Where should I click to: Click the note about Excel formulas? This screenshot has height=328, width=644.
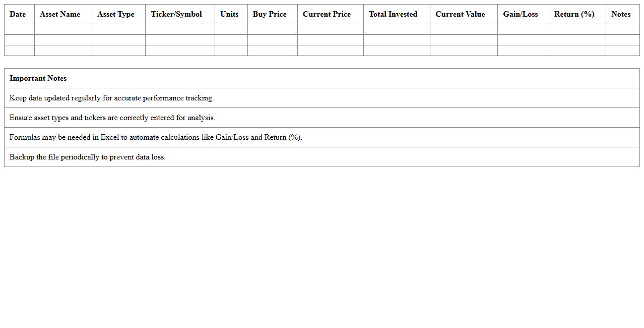156,137
